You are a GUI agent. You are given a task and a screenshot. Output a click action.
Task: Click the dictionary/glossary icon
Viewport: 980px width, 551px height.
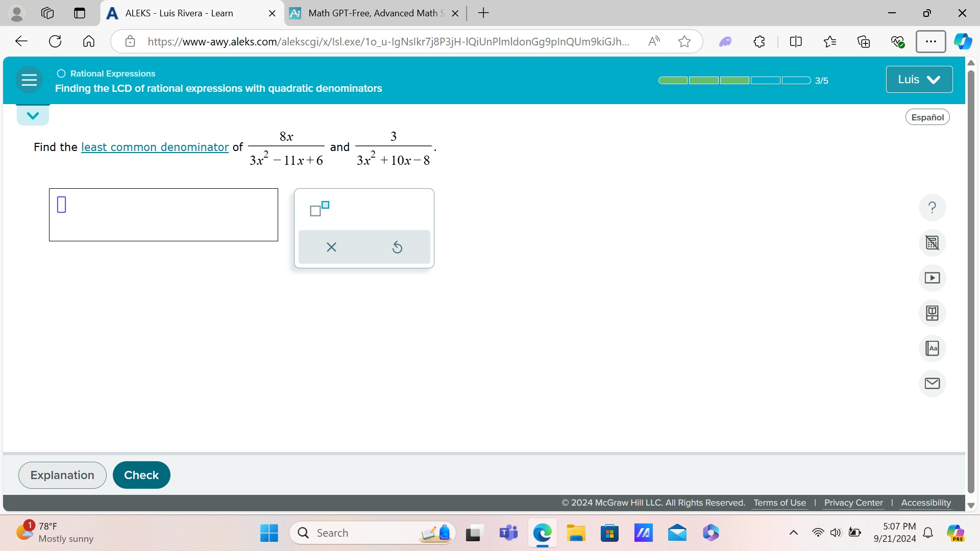[x=933, y=348]
